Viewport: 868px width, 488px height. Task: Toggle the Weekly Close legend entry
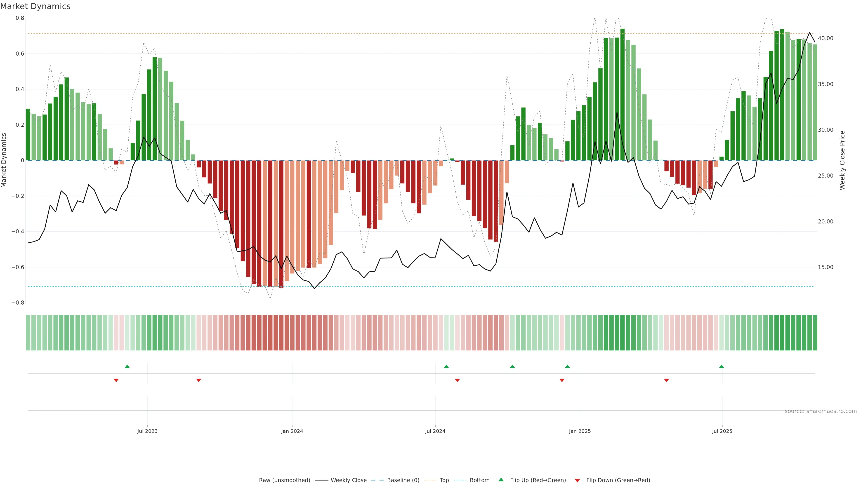pos(348,480)
